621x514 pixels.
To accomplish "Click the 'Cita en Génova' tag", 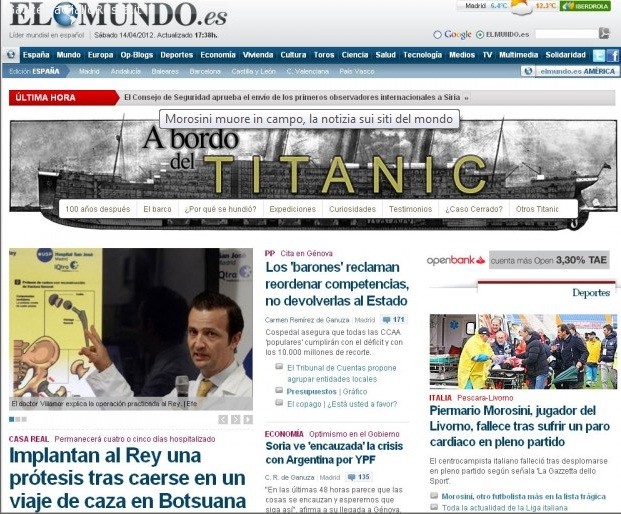I will coord(307,253).
